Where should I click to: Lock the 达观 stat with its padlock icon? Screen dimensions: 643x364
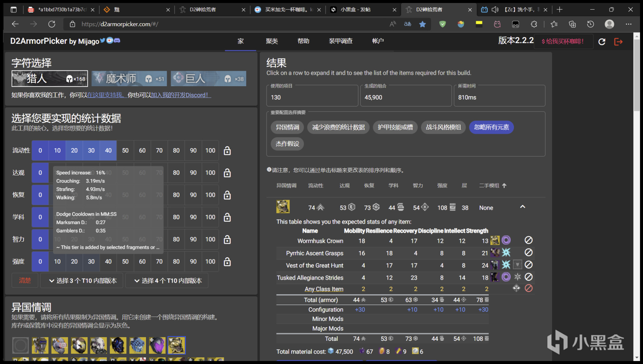227,173
